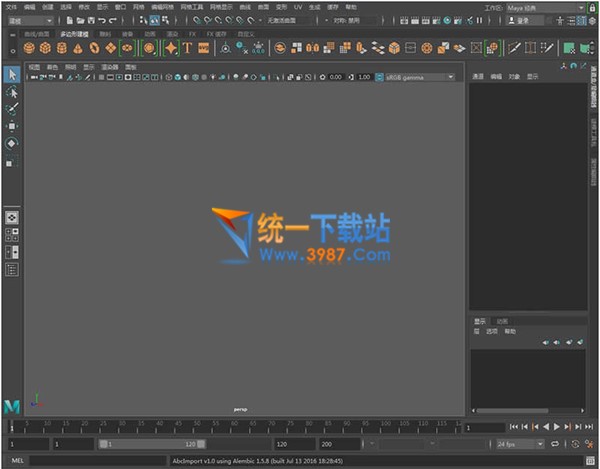Open the sRGB gamma view transform dropdown
Viewport: 600px width, 469px height.
point(419,77)
